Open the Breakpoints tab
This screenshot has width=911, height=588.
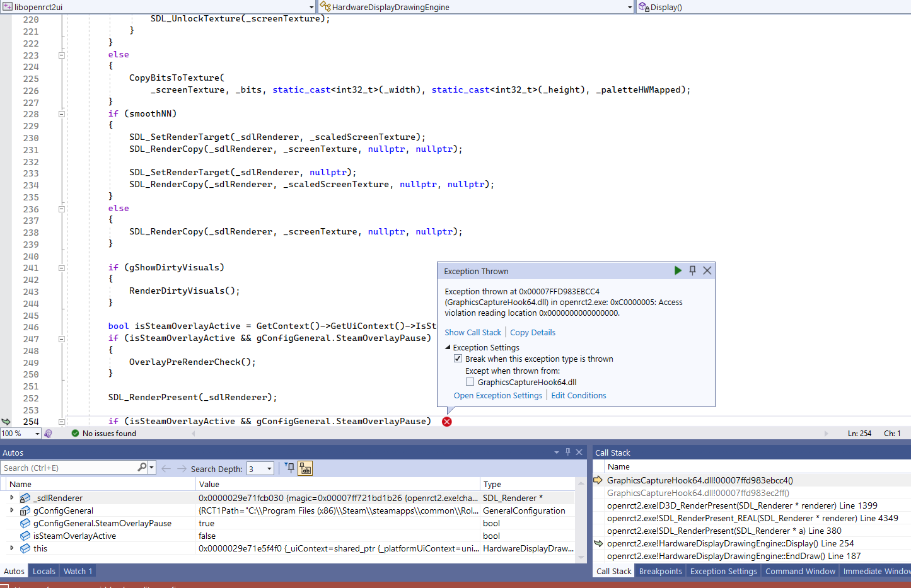[x=660, y=571]
